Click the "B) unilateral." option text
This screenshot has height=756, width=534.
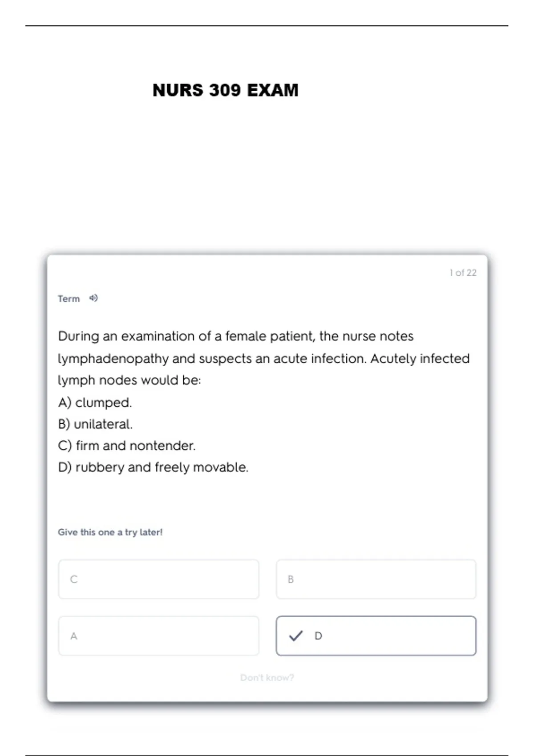[95, 424]
